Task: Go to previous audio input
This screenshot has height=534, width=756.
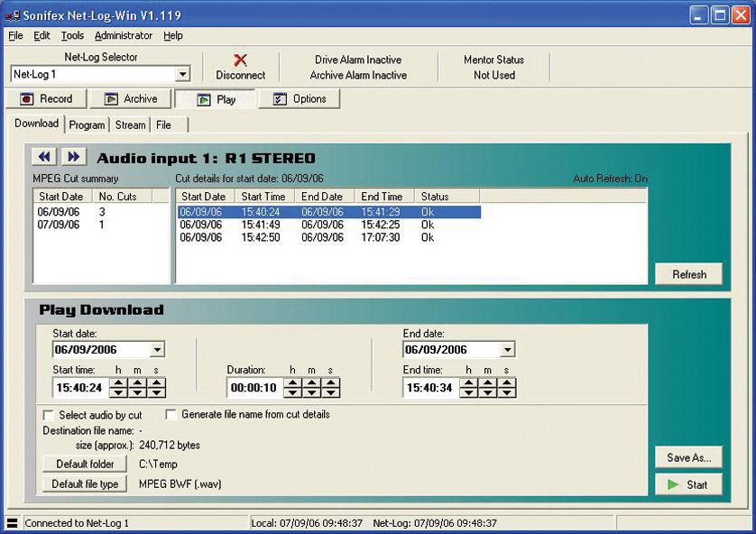Action: click(45, 158)
